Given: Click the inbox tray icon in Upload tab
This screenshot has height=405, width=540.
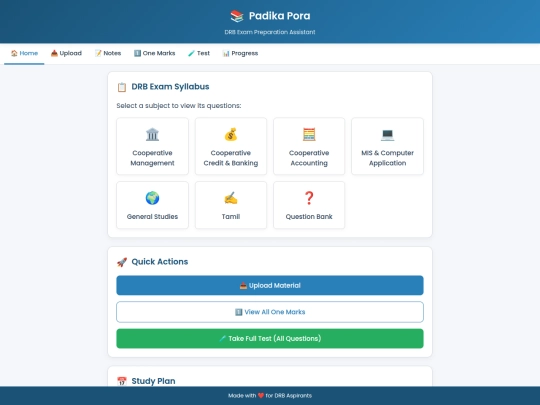Looking at the screenshot, I should [x=54, y=53].
